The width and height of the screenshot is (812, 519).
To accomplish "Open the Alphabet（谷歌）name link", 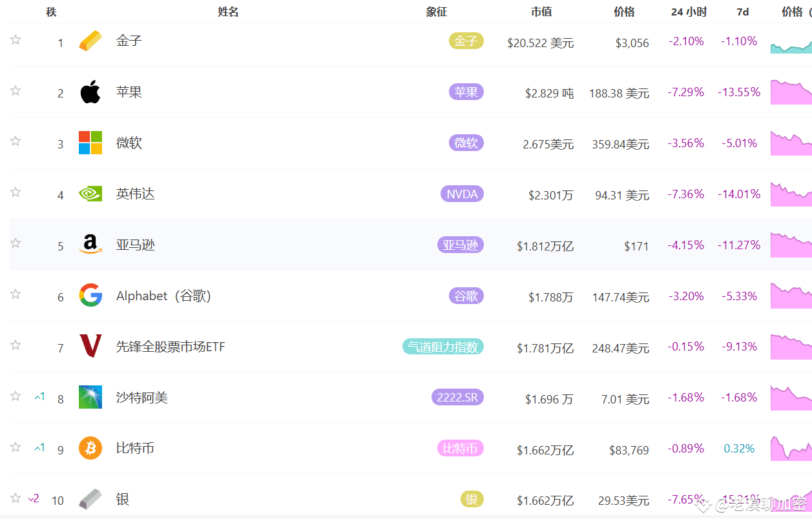I will 164,296.
